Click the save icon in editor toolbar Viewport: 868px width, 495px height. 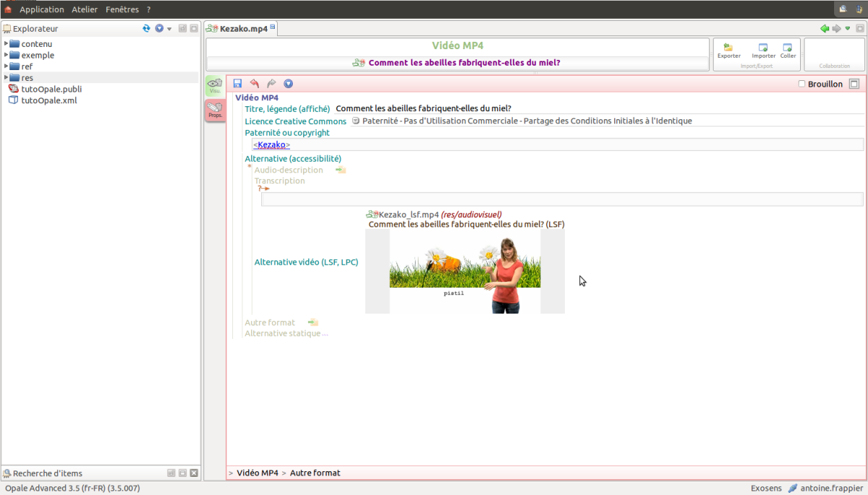(238, 84)
